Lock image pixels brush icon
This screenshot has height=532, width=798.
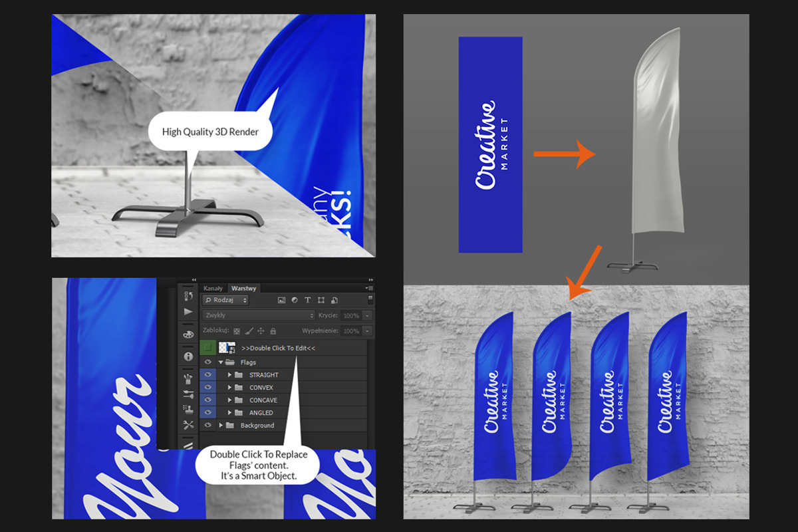coord(249,331)
